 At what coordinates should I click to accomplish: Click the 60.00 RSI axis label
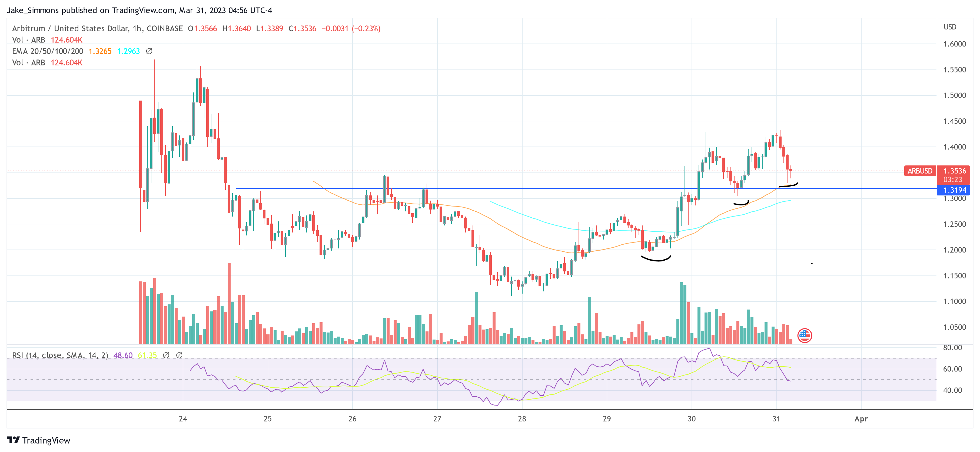pyautogui.click(x=953, y=369)
